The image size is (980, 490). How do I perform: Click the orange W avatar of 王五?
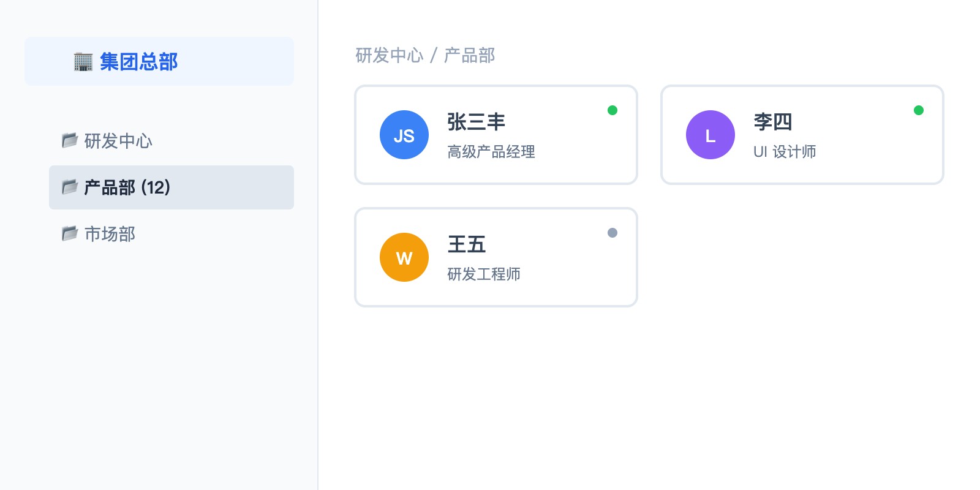[404, 257]
